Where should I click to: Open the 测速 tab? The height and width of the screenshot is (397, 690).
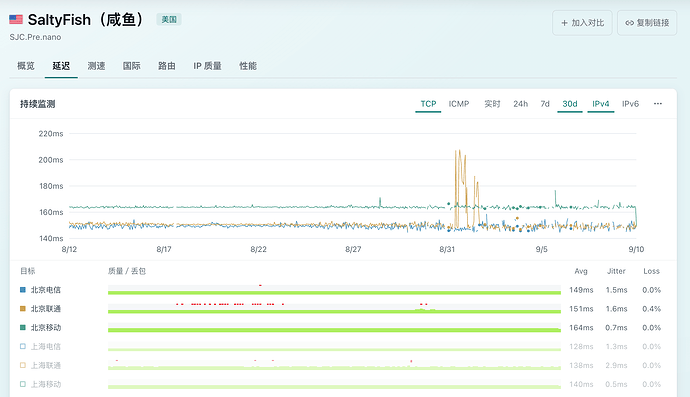point(96,66)
